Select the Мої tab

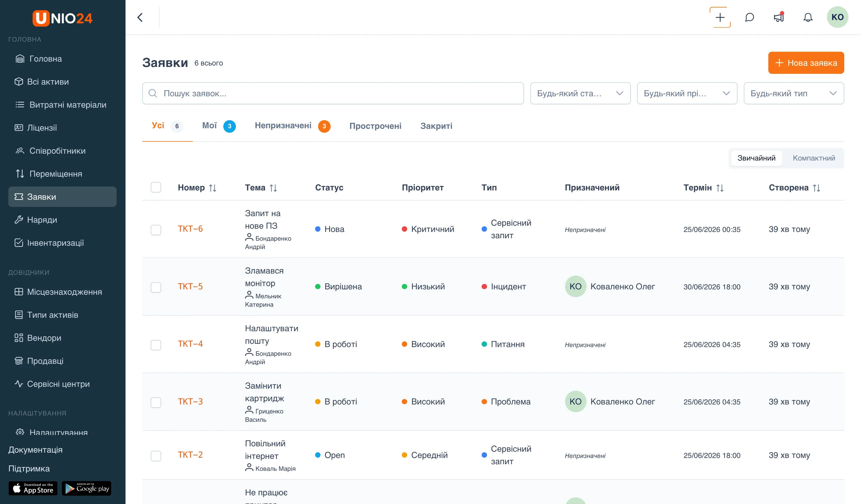219,126
